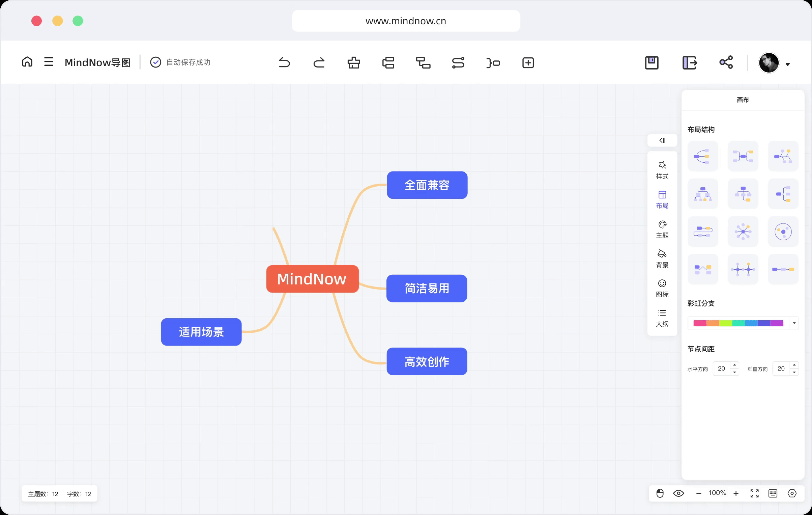Select the MindNow central node

coord(312,279)
